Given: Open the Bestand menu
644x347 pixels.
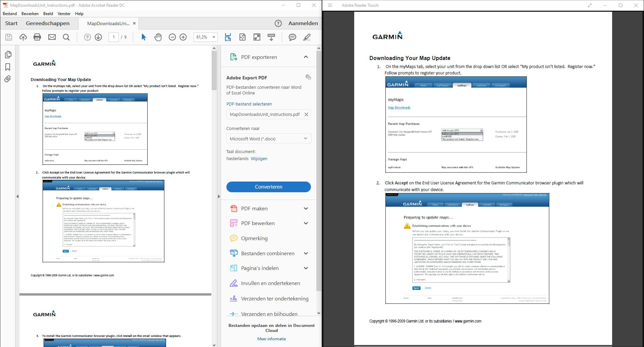Looking at the screenshot, I should (10, 14).
